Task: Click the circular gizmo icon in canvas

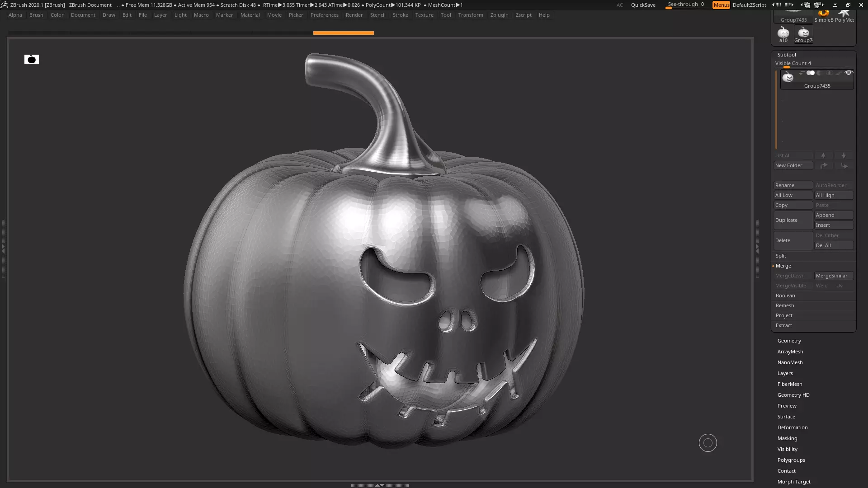Action: 708,443
